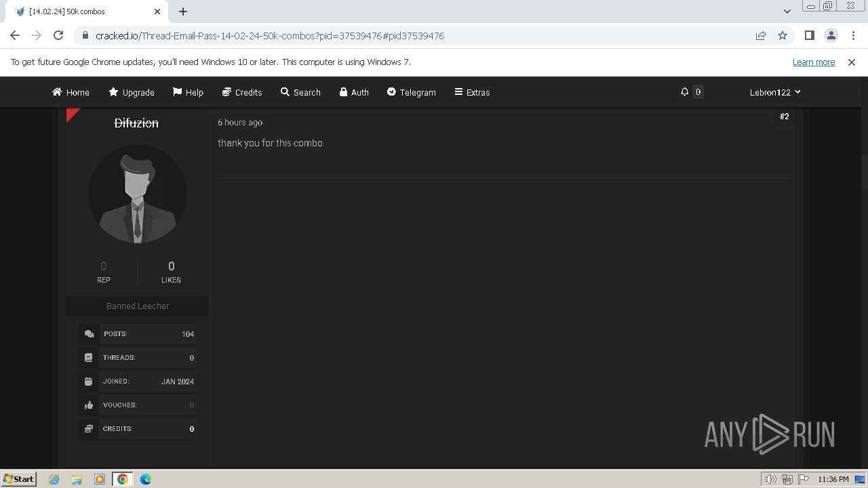
Task: Go to Home in site navigation
Action: [x=71, y=92]
